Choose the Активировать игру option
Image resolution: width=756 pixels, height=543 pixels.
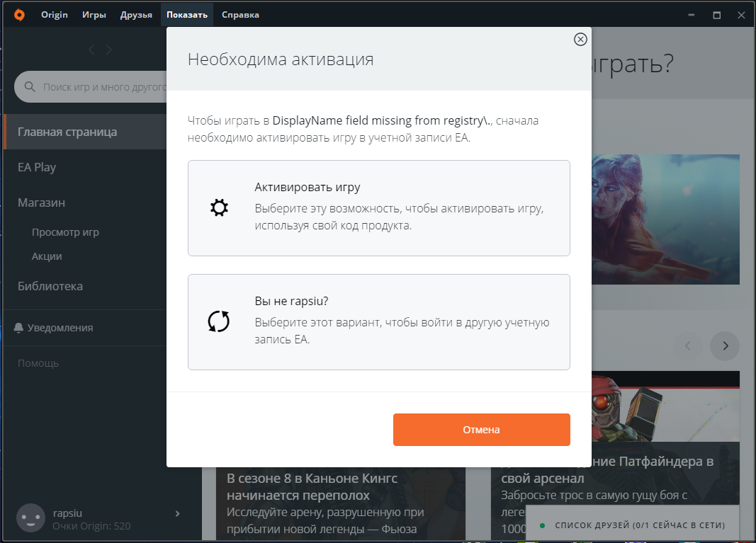pos(379,208)
